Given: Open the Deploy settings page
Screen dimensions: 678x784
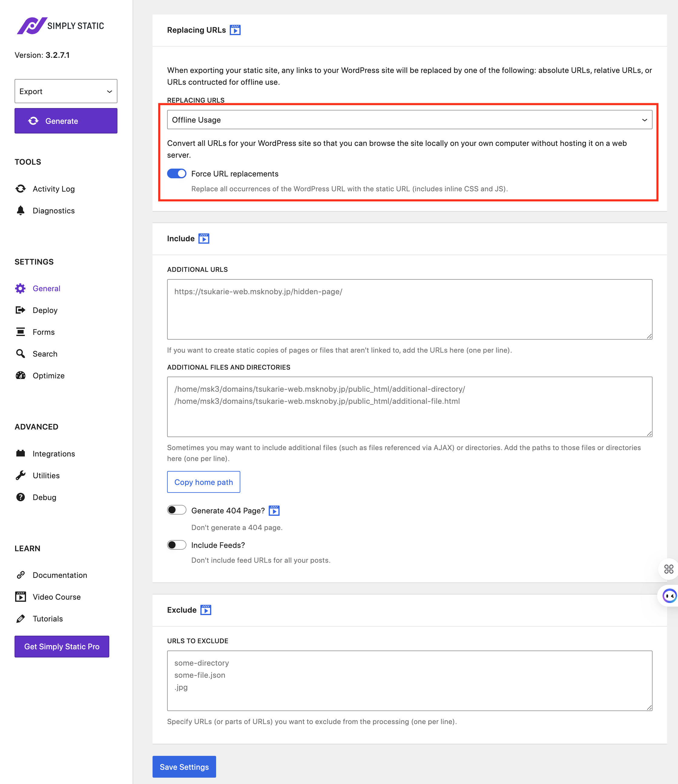Looking at the screenshot, I should pyautogui.click(x=45, y=310).
